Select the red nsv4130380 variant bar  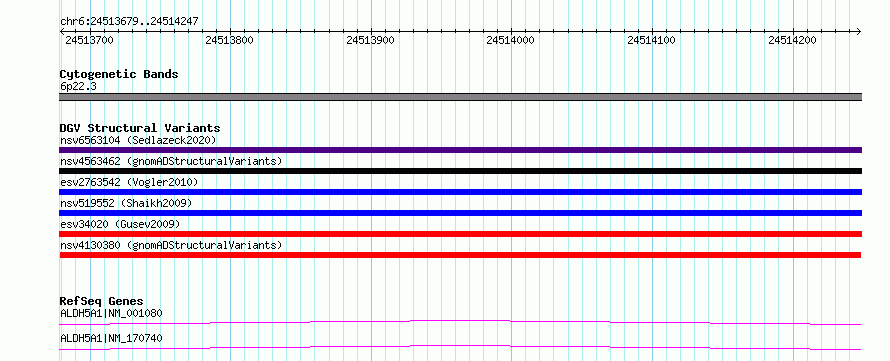click(460, 255)
